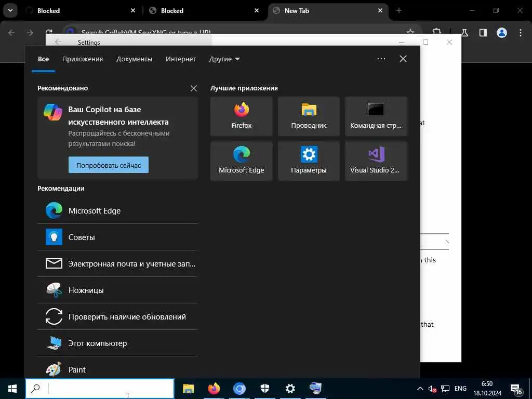
Task: Switch to Chromium browser in taskbar
Action: [x=239, y=389]
